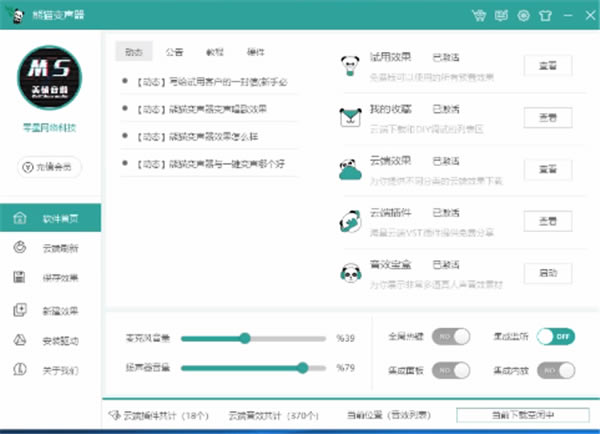Select the 插件 tab
The image size is (600, 434).
[x=255, y=51]
